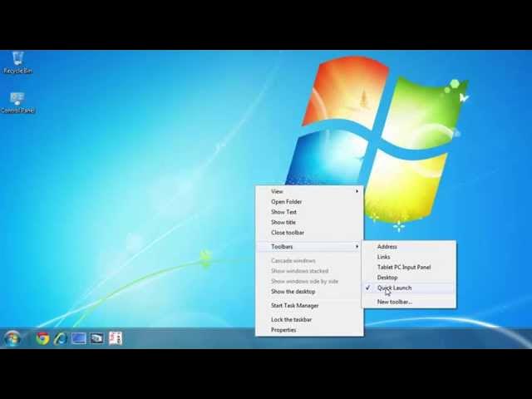The image size is (532, 399).
Task: Uncheck the Quick Launch toolbar entry
Action: [409, 288]
